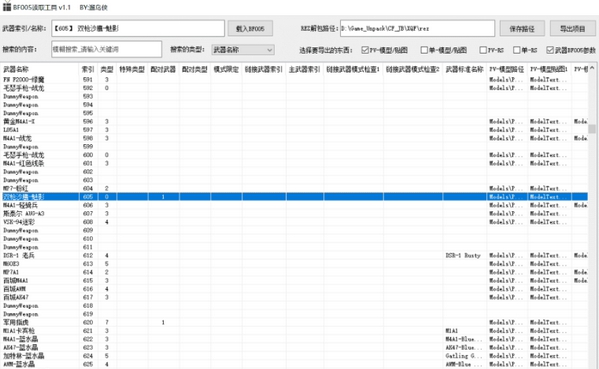Click the 链接武器模式检查2 column header
Image resolution: width=599 pixels, height=369 pixels.
click(413, 69)
